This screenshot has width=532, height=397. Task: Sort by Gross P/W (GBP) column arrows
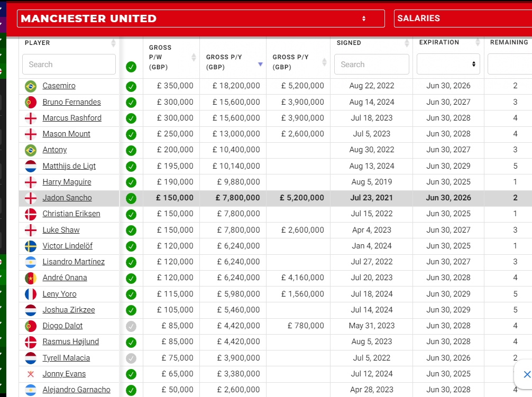tap(194, 57)
